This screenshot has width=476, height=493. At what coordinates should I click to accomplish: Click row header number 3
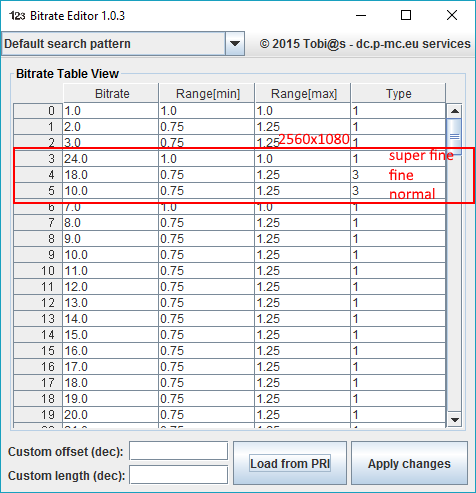point(38,159)
